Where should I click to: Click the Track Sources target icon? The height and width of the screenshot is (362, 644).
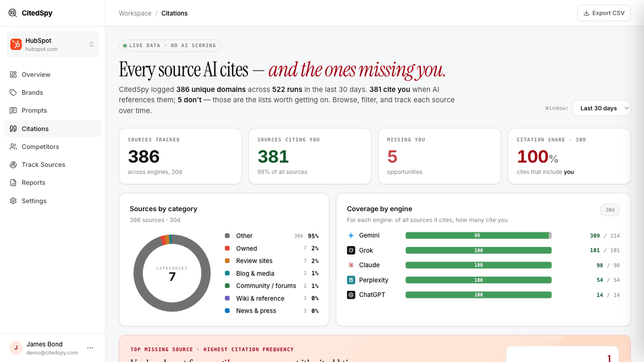tap(13, 165)
